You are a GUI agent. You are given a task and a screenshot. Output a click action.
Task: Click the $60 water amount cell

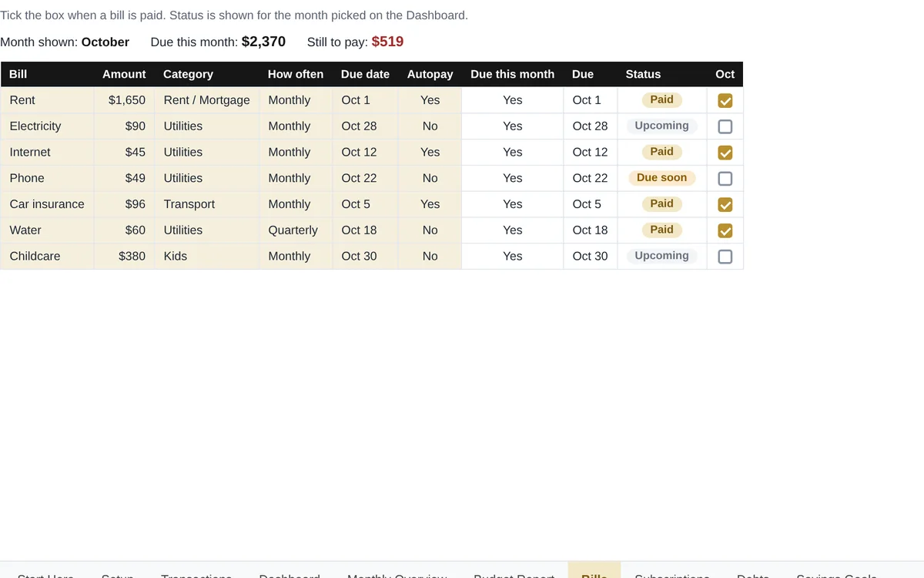tap(124, 230)
